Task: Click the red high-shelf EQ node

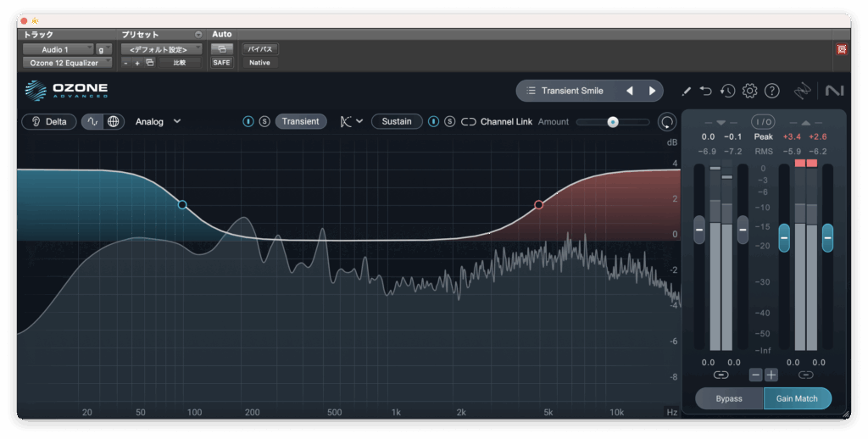Action: click(538, 204)
